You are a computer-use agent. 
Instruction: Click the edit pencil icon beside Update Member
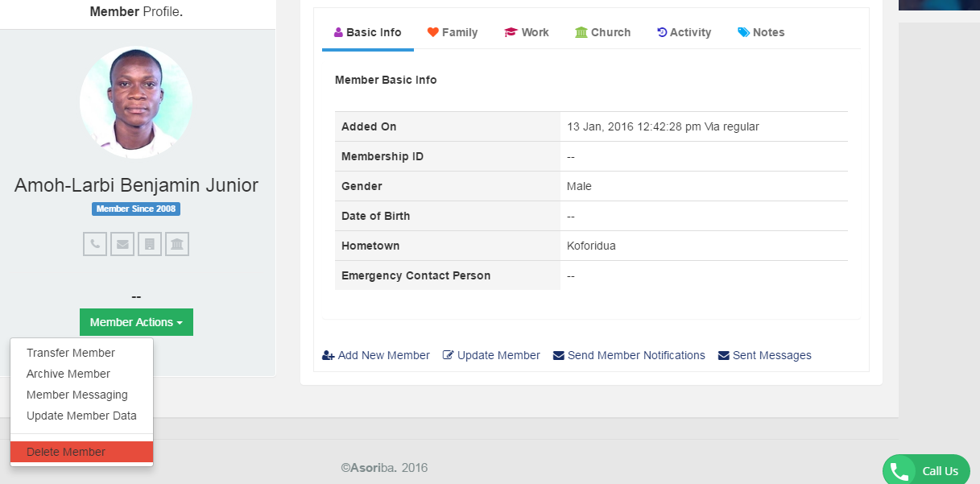[449, 355]
